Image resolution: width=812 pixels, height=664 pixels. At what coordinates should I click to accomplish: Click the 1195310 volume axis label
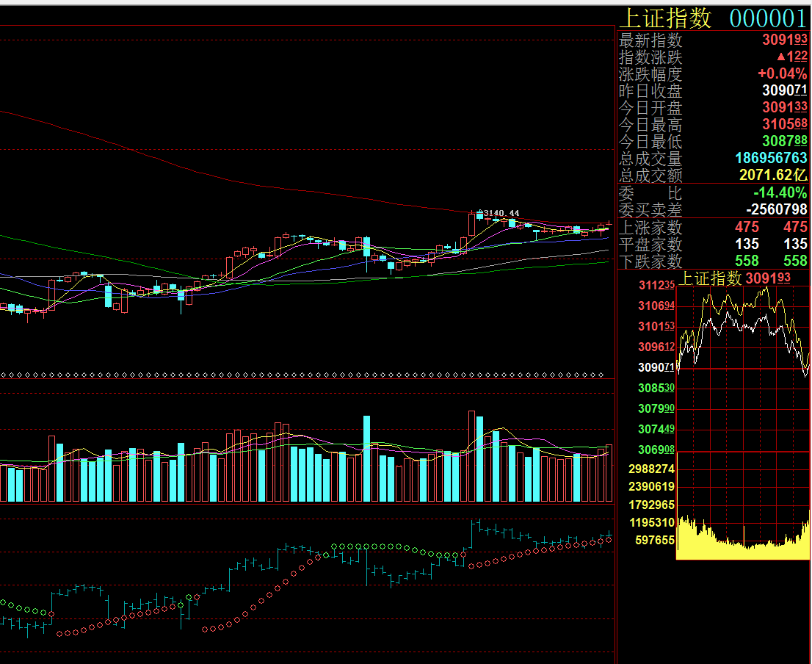click(x=651, y=522)
